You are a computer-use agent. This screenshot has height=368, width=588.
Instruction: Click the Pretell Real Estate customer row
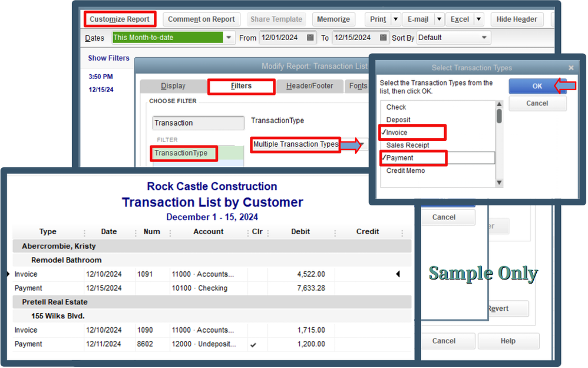pyautogui.click(x=212, y=303)
